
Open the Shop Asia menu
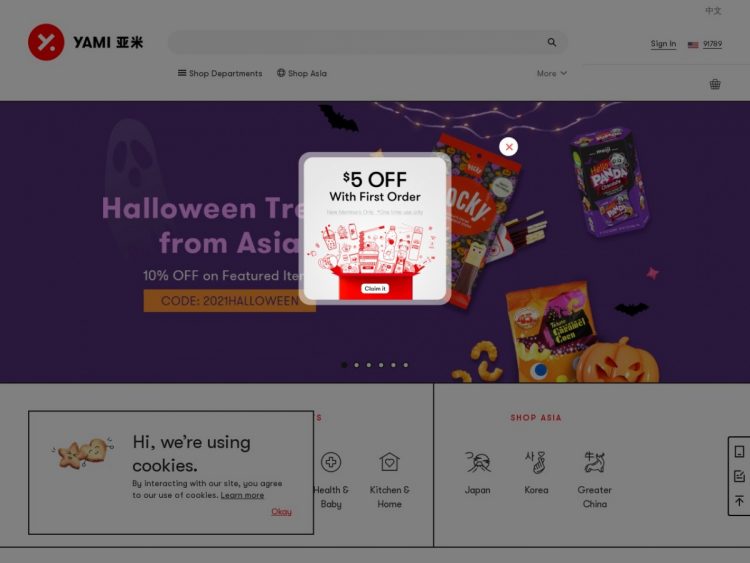coord(302,73)
